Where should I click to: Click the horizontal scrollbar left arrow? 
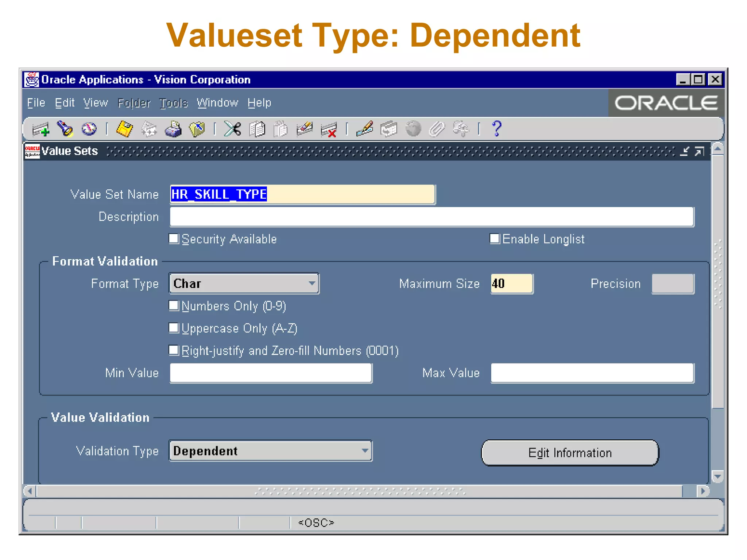click(30, 491)
